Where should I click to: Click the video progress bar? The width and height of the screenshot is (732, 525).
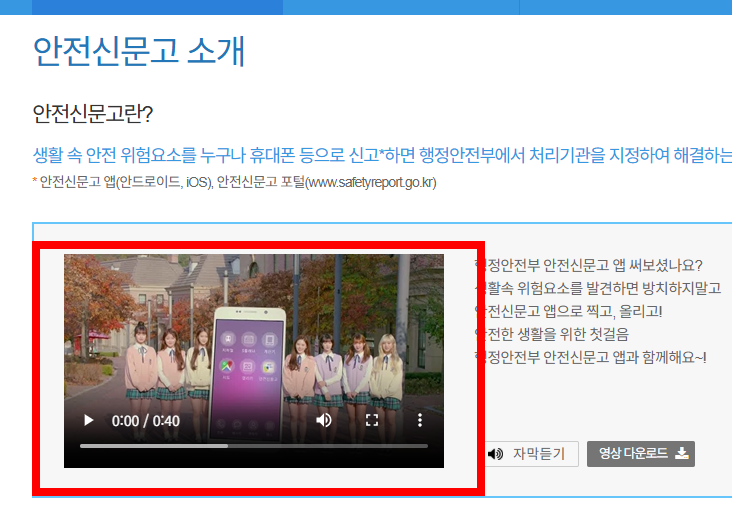pyautogui.click(x=253, y=446)
